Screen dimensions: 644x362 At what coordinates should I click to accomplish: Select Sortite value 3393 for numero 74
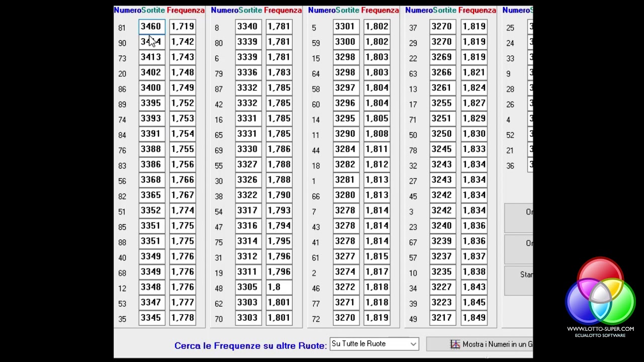[151, 119]
